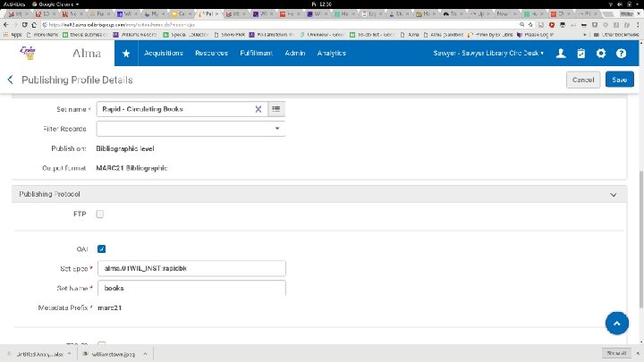Click the 'Bibliographic level' text
The width and height of the screenshot is (644, 362).
[125, 148]
